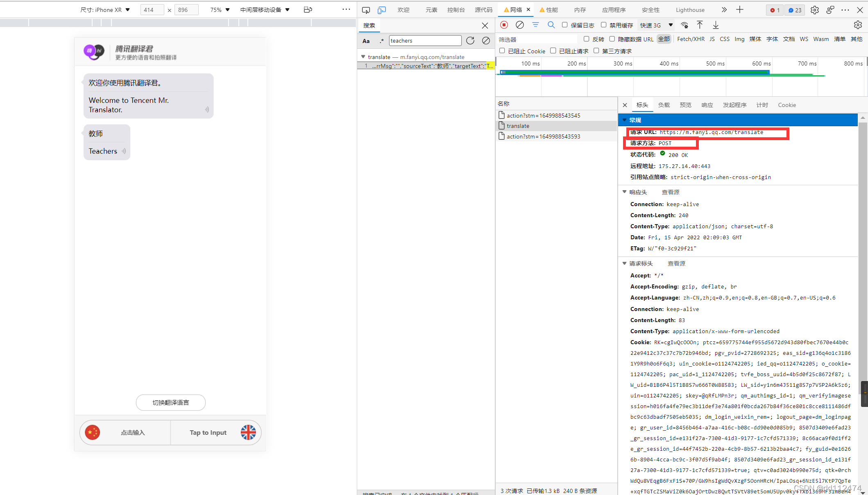
Task: Open the Fast 3G throttling dropdown
Action: (x=657, y=25)
